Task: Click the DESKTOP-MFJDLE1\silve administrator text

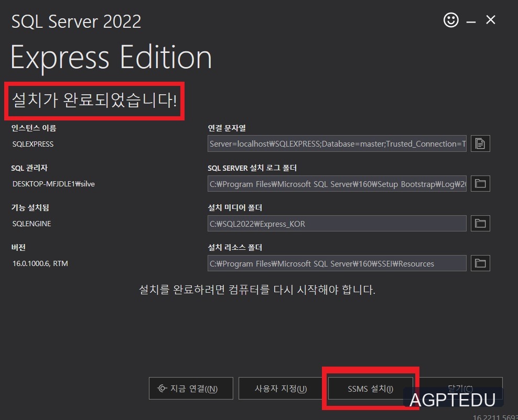Action: 53,184
